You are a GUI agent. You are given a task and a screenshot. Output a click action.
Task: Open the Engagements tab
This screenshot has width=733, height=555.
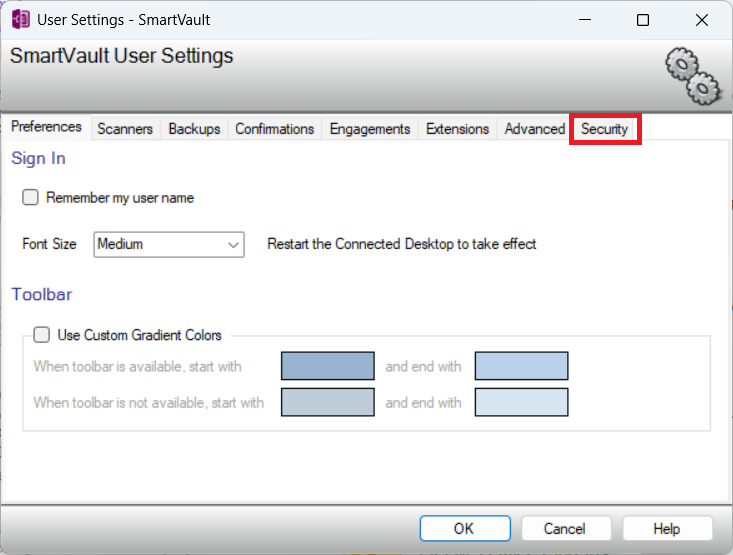(370, 129)
